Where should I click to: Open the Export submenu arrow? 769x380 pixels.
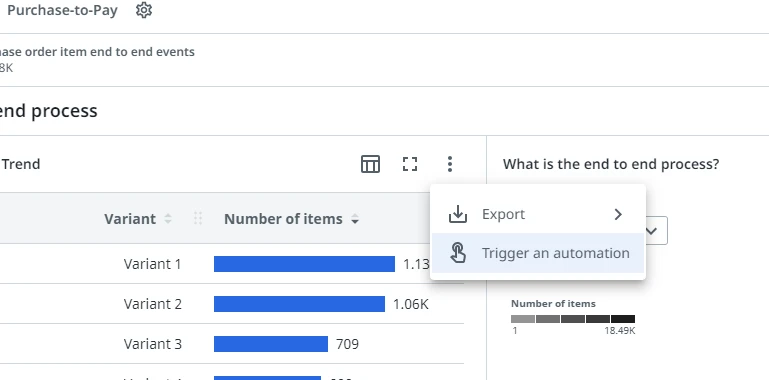[618, 214]
